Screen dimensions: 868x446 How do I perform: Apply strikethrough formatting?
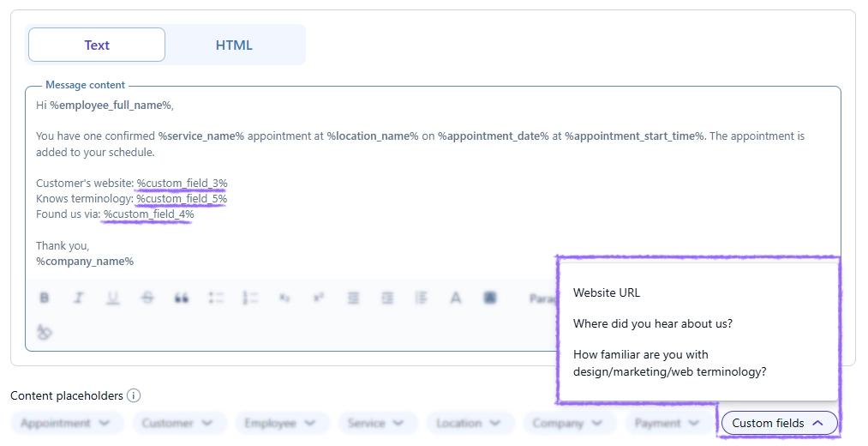[x=147, y=298]
